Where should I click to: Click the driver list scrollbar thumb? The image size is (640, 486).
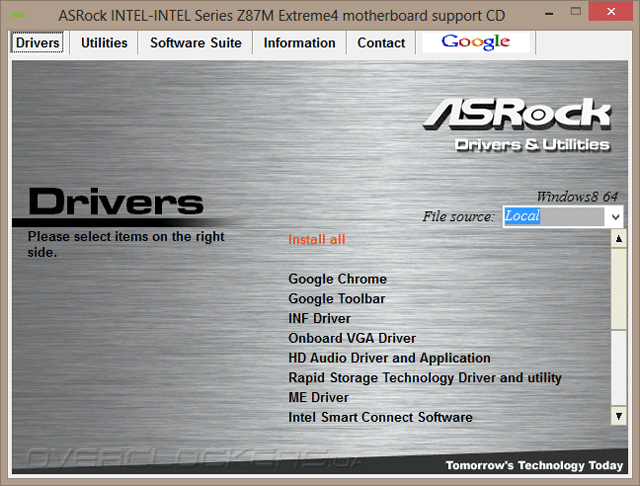[619, 288]
